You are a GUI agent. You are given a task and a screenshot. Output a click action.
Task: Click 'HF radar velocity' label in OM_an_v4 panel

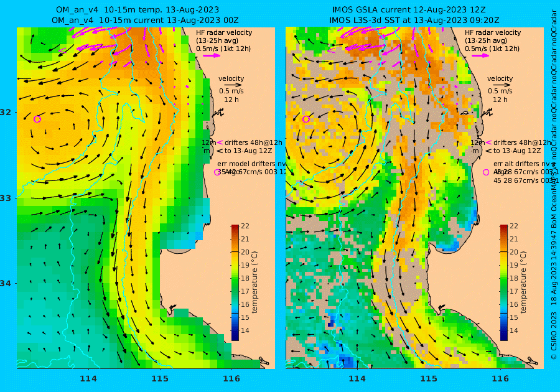pos(224,32)
